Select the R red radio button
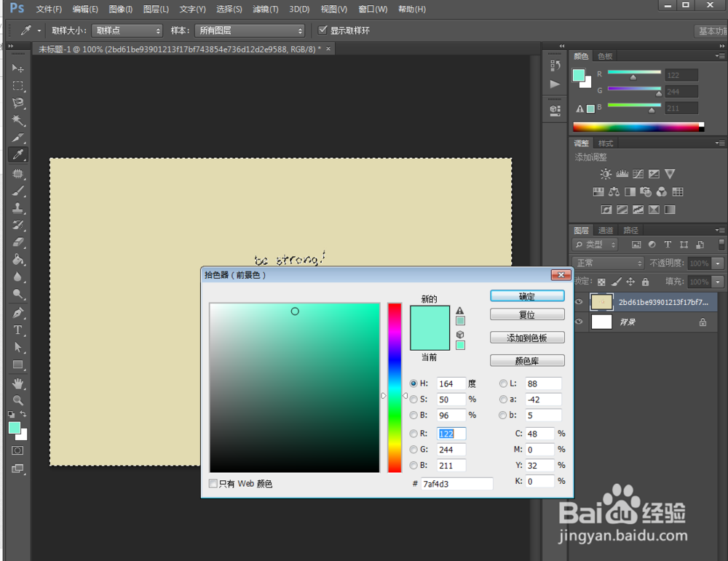Image resolution: width=728 pixels, height=561 pixels. pos(414,434)
